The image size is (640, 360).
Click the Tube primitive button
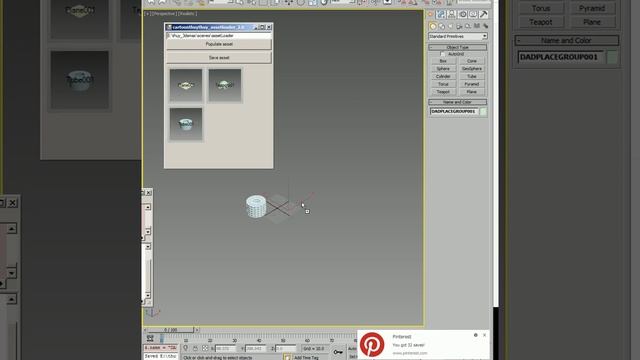472,76
